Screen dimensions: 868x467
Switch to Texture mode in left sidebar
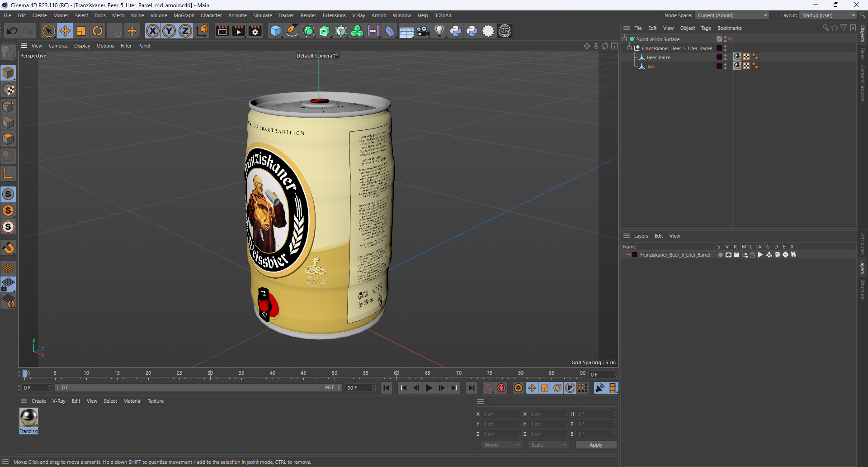tap(8, 90)
